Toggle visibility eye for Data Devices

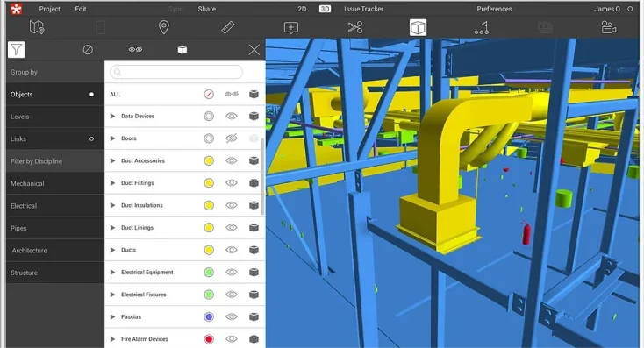[x=232, y=116]
